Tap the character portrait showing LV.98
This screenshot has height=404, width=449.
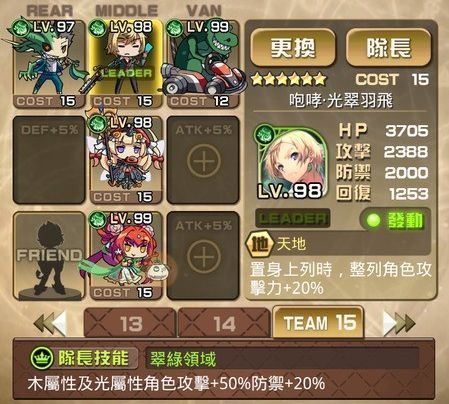coord(290,162)
